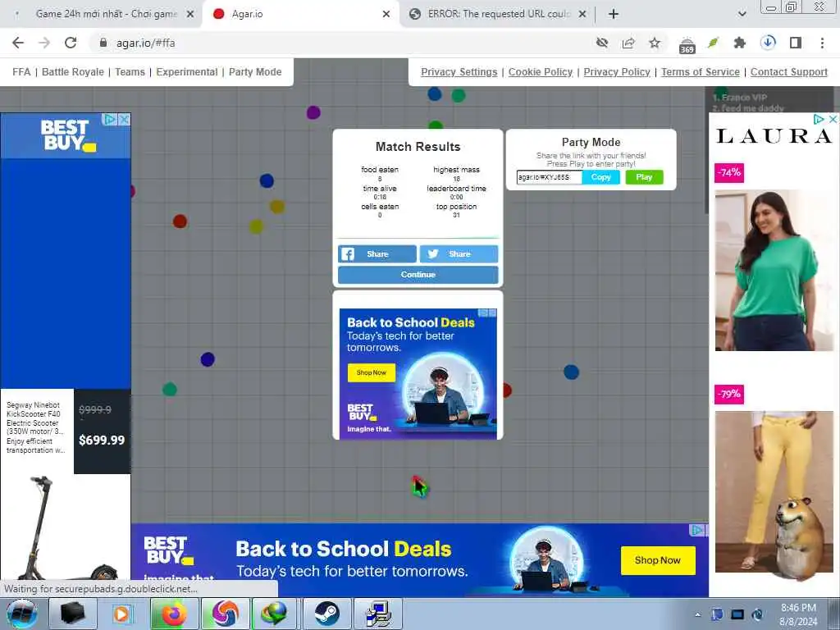The height and width of the screenshot is (630, 840).
Task: Click the Continue button
Action: click(x=418, y=274)
